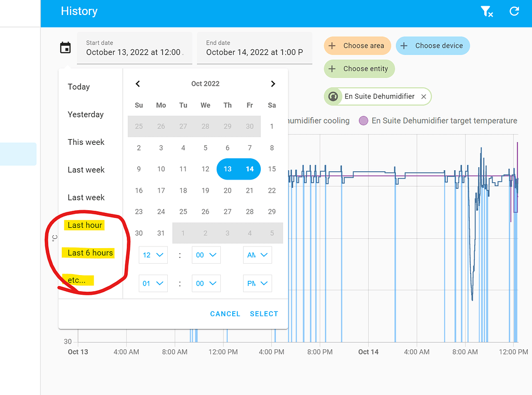The width and height of the screenshot is (532, 395).
Task: Click the refresh icon in the top bar
Action: tap(514, 11)
